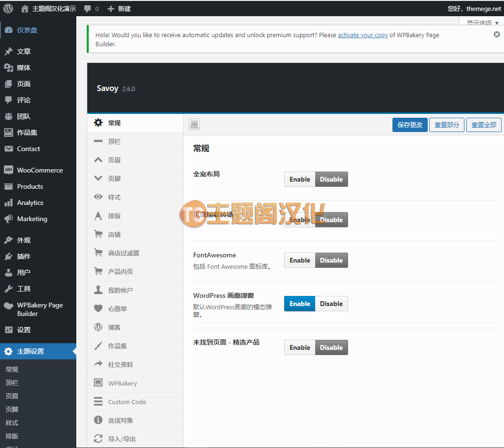Click the person icon for 我的帐户
This screenshot has height=448, width=504.
pyautogui.click(x=98, y=290)
